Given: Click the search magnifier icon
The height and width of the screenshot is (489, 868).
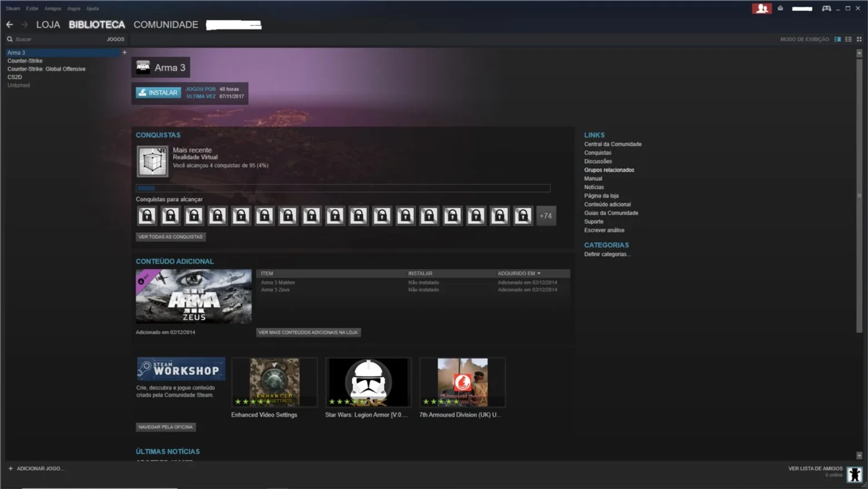Looking at the screenshot, I should tap(9, 39).
